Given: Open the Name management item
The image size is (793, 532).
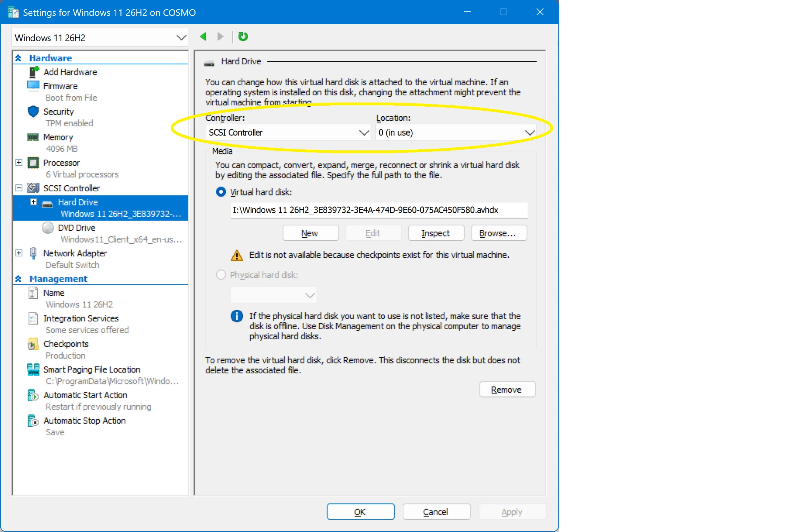Looking at the screenshot, I should tap(54, 292).
